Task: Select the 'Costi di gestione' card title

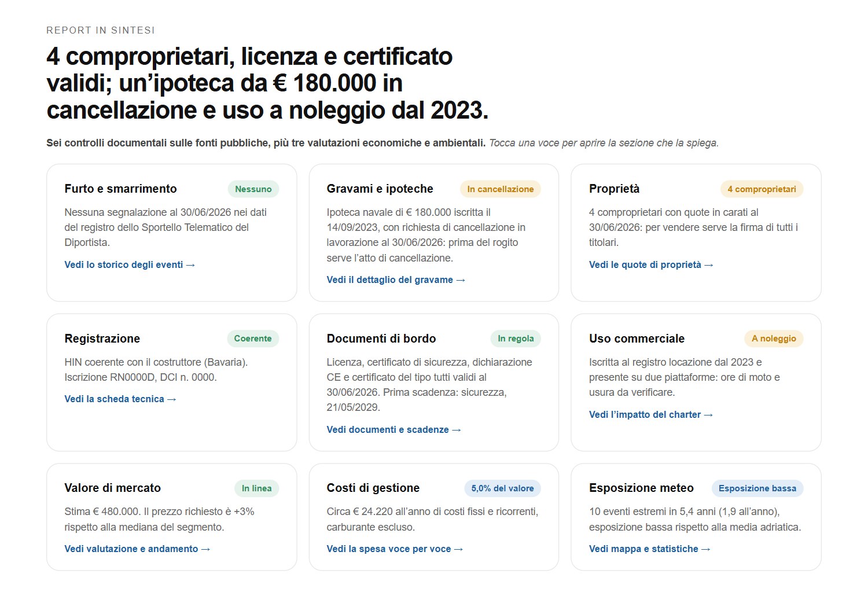Action: [x=373, y=488]
